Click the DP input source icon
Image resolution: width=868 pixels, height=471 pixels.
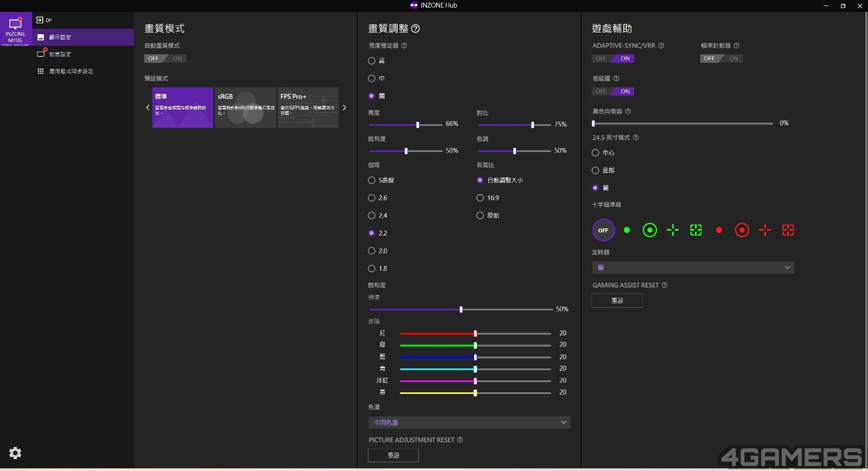40,20
